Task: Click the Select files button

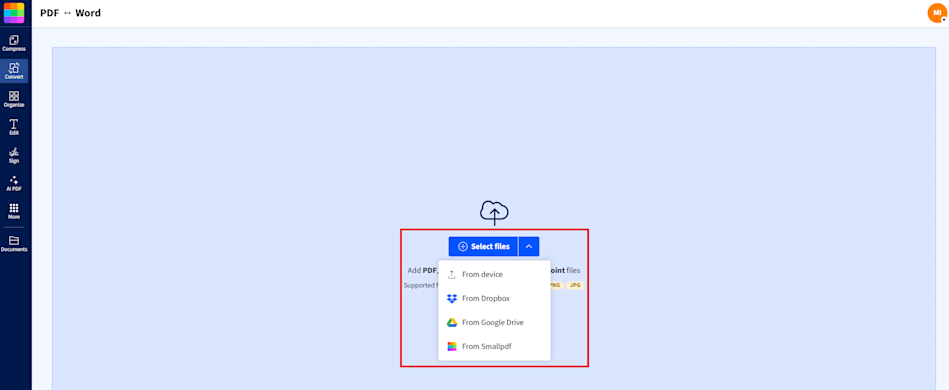Action: (483, 246)
